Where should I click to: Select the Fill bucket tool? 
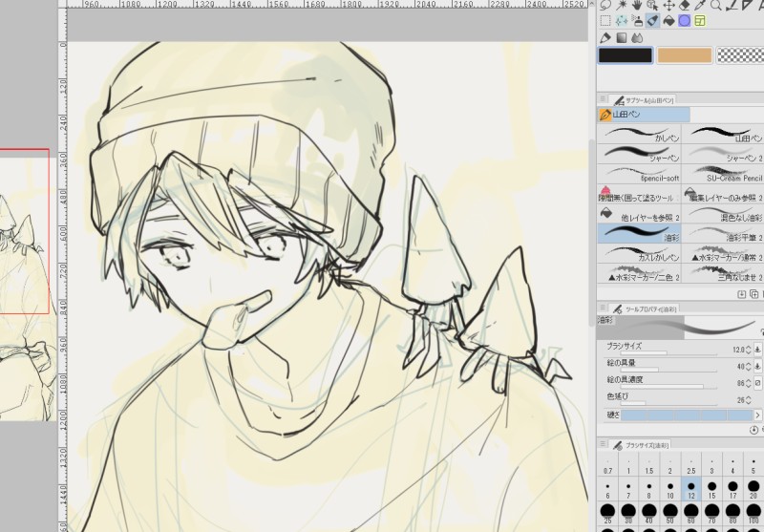[668, 20]
